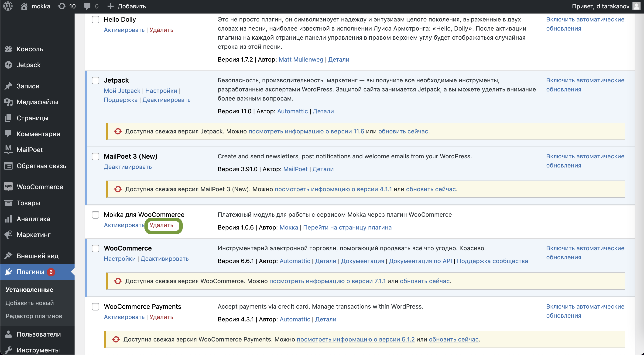Select the Mokka для WooCommerce checkbox
Viewport: 644px width, 355px height.
point(96,215)
